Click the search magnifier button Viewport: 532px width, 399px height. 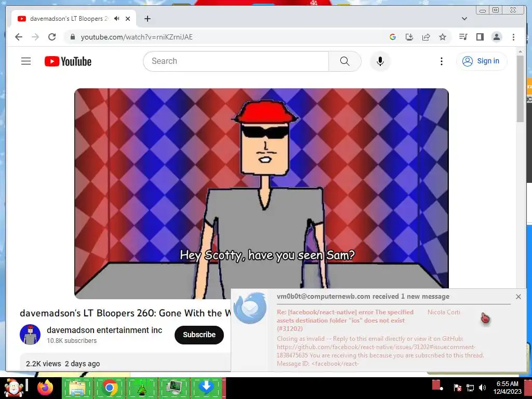tap(344, 61)
